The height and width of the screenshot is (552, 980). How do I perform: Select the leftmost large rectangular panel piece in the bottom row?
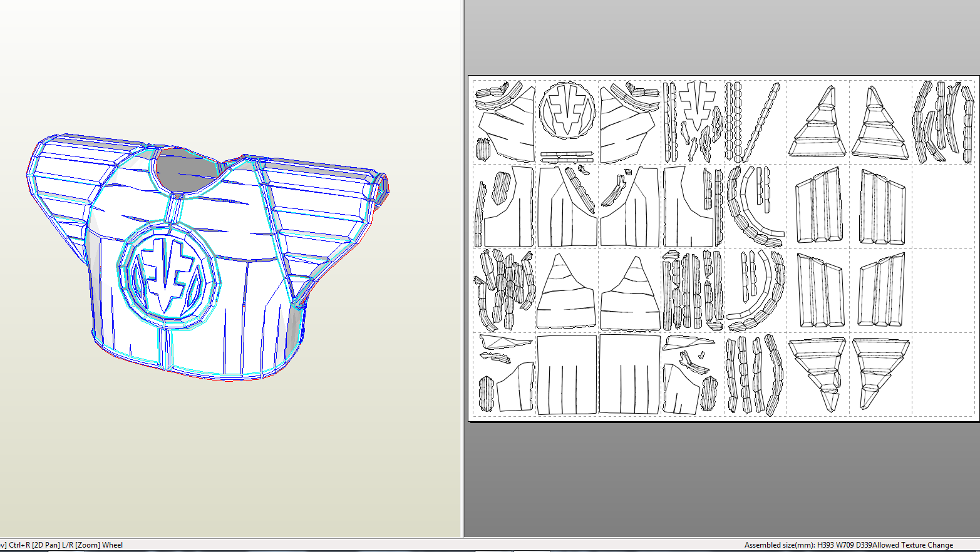coord(567,374)
